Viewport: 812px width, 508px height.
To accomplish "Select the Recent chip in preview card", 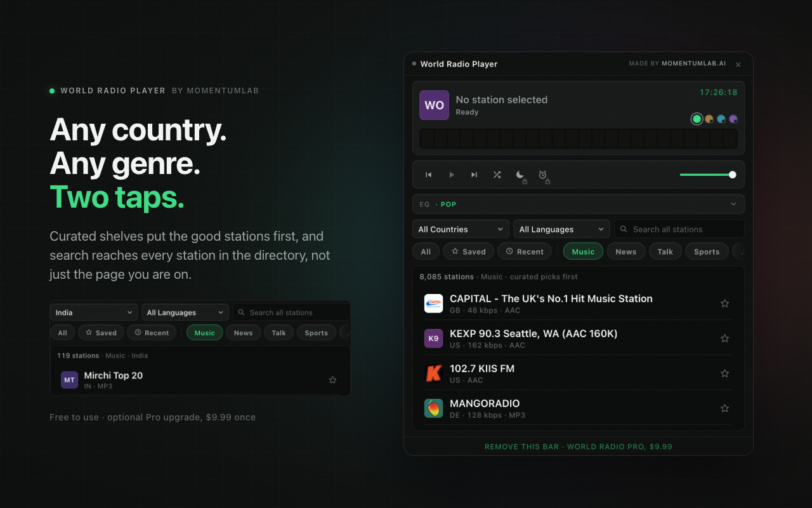I will (x=152, y=333).
